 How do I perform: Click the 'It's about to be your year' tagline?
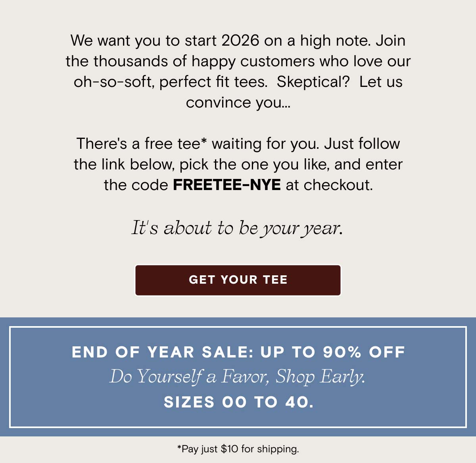tap(238, 227)
